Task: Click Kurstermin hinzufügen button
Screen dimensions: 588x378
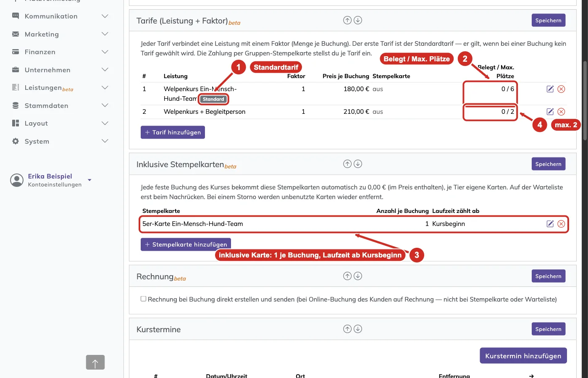Action: (x=523, y=356)
